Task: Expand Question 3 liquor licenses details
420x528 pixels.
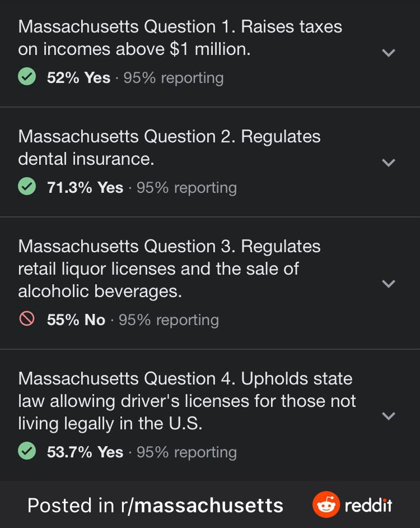Action: [x=388, y=284]
